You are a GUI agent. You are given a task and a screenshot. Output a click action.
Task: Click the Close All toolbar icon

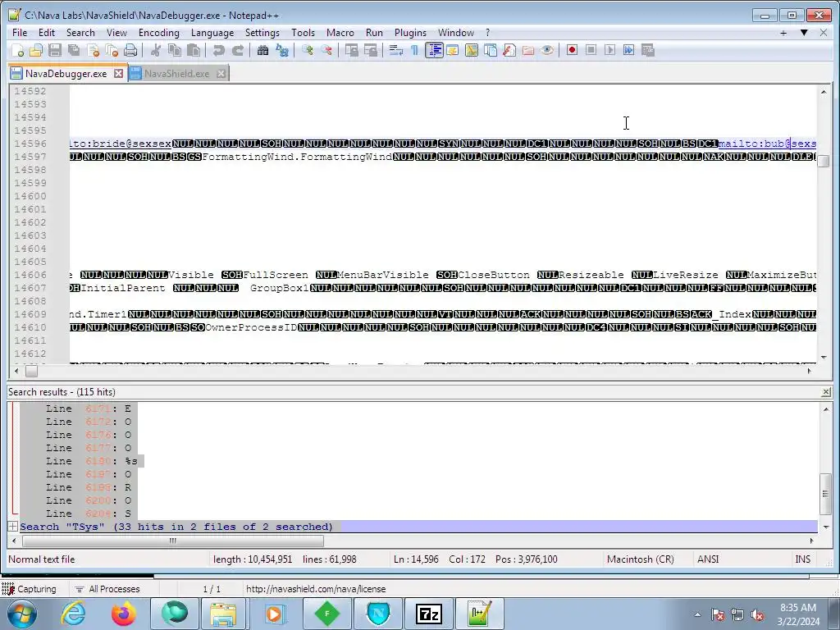pos(112,50)
